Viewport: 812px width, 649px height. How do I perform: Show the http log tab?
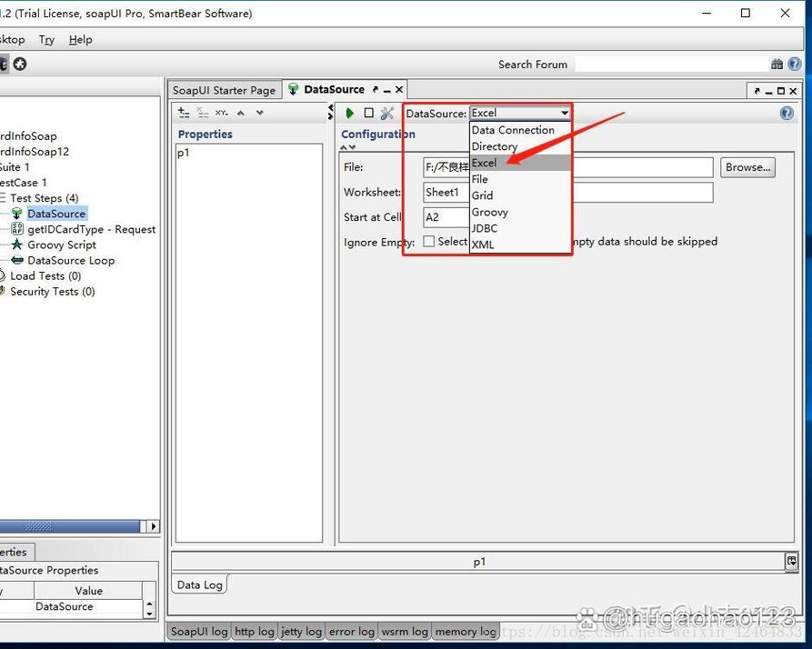point(255,632)
